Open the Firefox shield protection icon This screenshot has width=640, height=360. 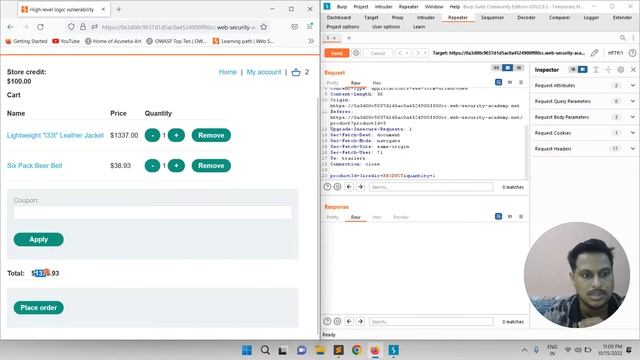coord(71,27)
